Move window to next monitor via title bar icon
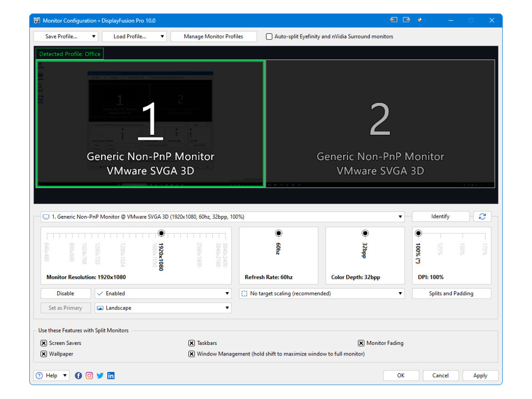The width and height of the screenshot is (532, 399). tap(406, 20)
